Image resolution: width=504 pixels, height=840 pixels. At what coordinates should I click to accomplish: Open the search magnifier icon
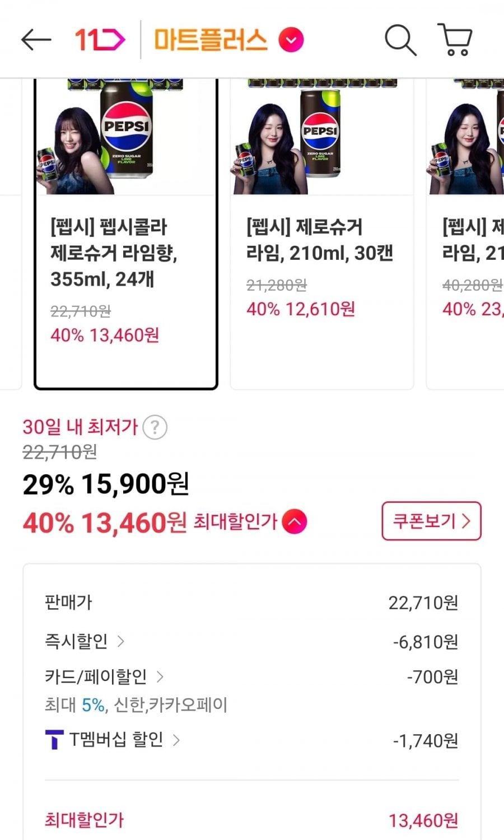pos(400,40)
